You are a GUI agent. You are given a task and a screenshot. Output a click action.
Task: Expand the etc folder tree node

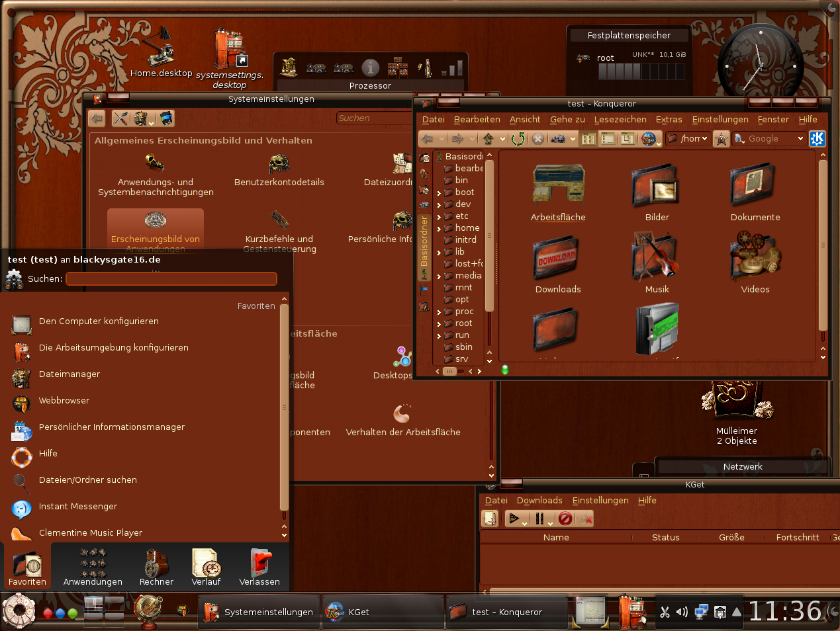439,217
